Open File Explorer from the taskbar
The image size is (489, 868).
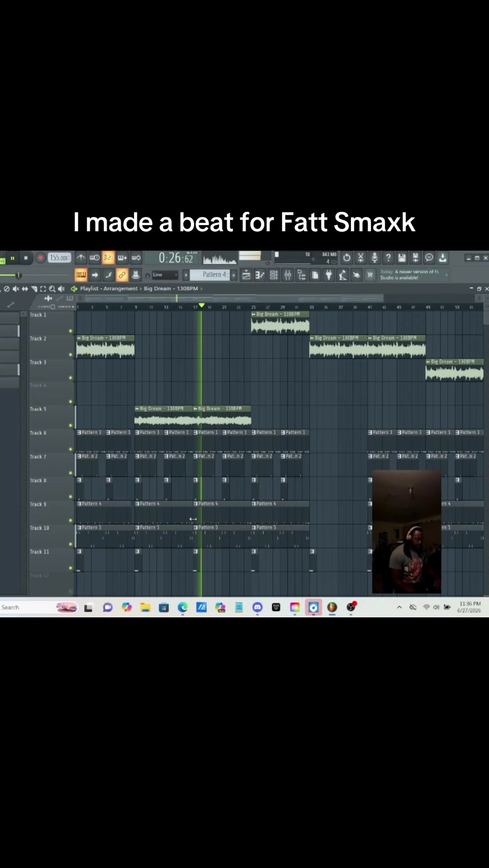point(145,607)
